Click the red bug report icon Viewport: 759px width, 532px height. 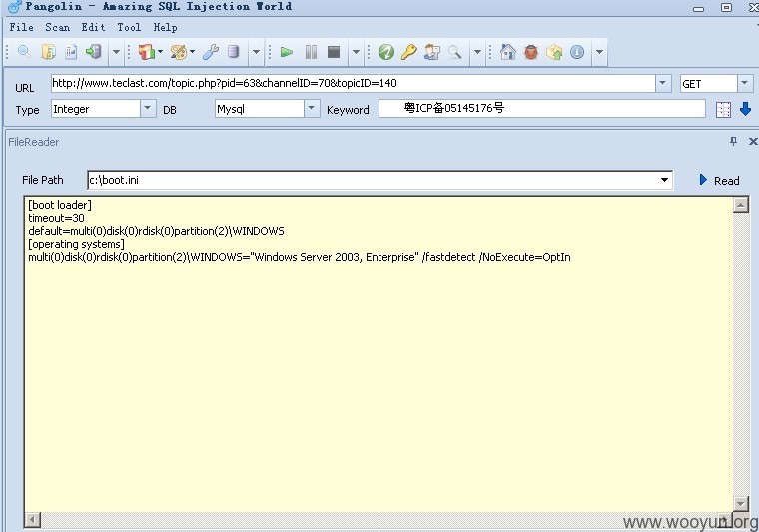(x=531, y=52)
